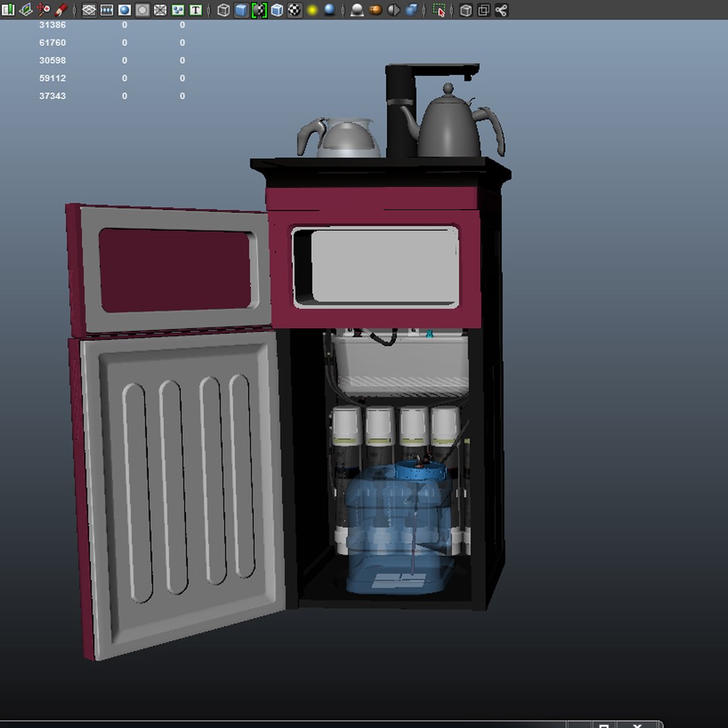The height and width of the screenshot is (728, 728).
Task: Click the poly count value 37343
Action: click(x=53, y=96)
